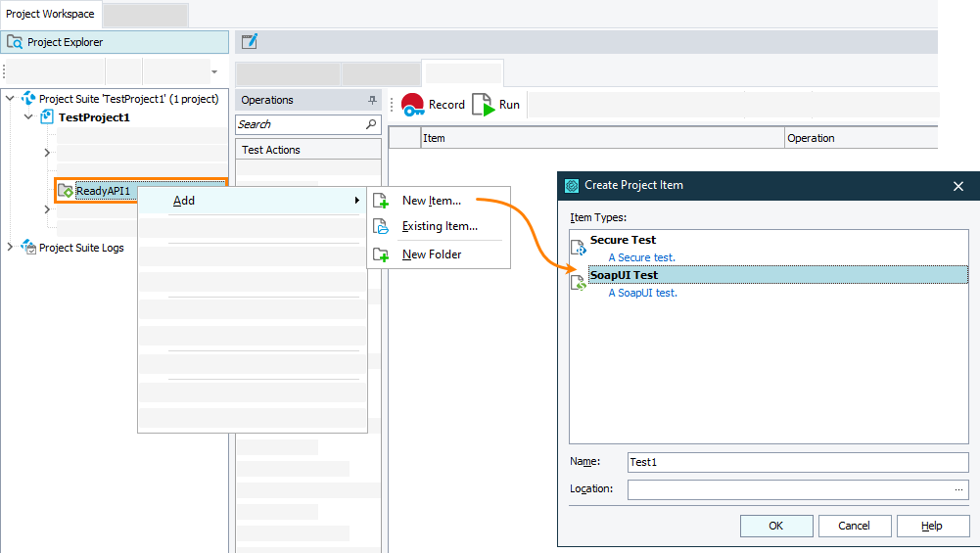Click the search magnifier in Operations
The width and height of the screenshot is (980, 553).
371,124
